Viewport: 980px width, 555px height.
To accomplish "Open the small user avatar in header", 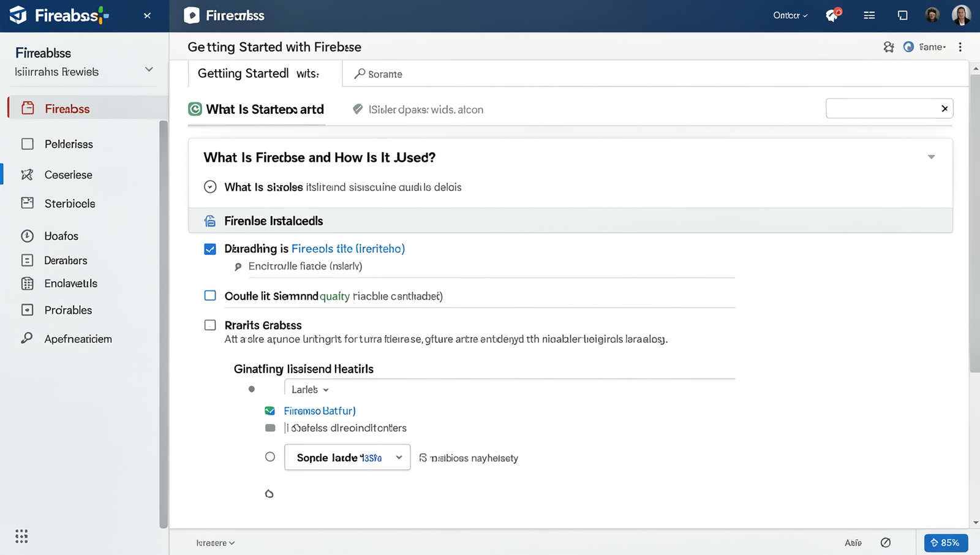I will click(x=932, y=15).
